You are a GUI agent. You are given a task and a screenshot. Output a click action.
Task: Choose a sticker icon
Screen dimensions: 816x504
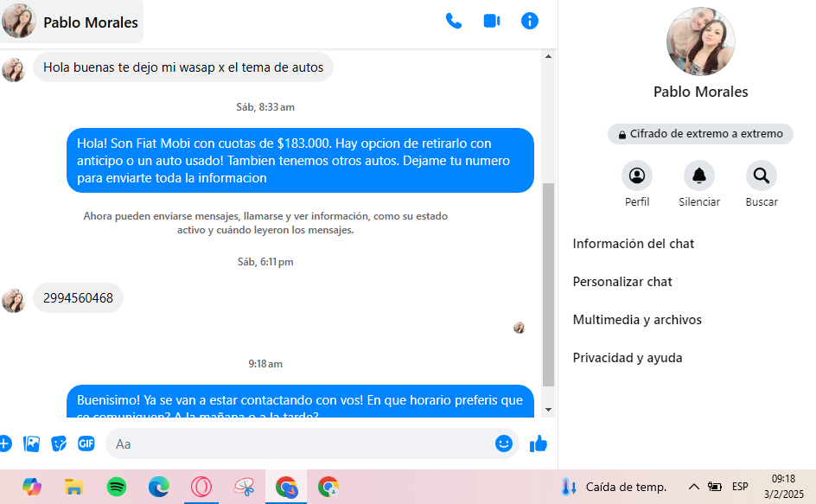(59, 444)
